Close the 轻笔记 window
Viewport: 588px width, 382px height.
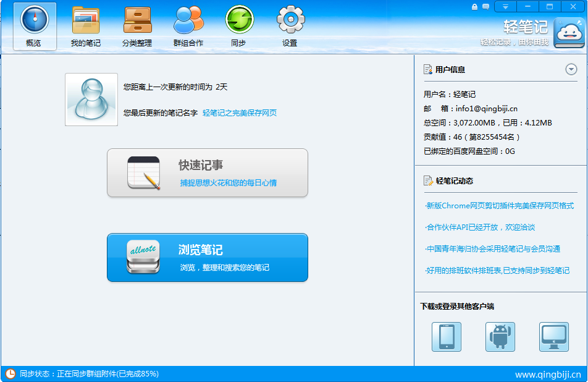point(573,7)
